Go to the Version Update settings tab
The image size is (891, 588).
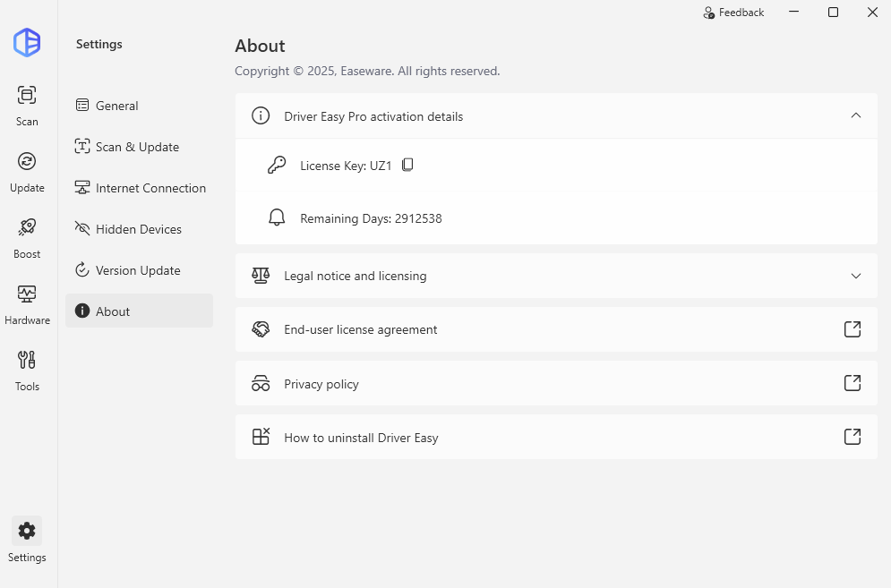[138, 270]
